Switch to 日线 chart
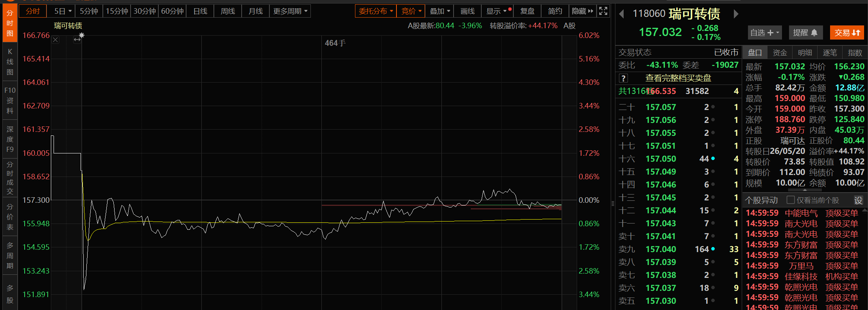 click(200, 11)
